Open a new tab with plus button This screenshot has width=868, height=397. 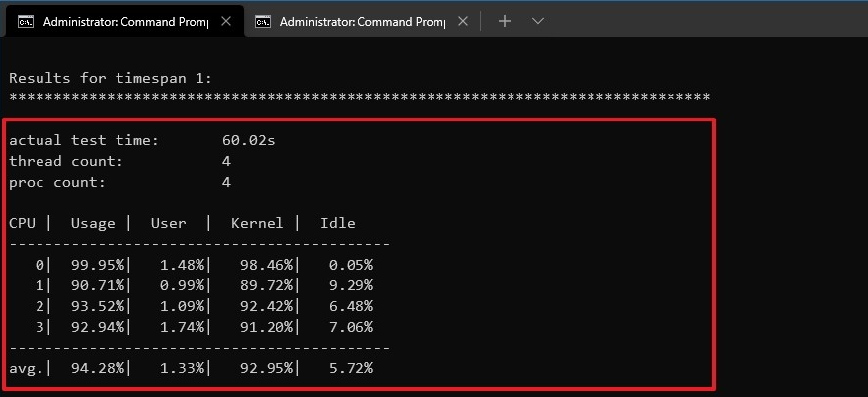504,21
